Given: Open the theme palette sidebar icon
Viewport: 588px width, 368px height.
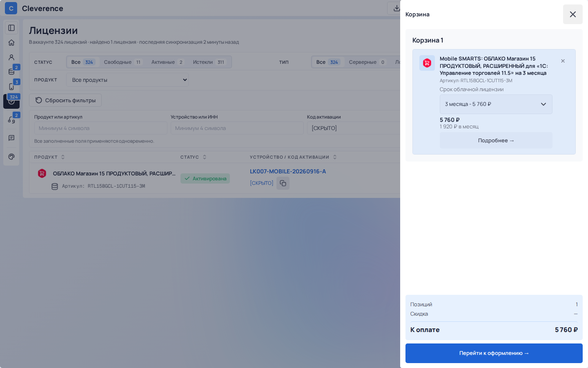Looking at the screenshot, I should point(11,157).
